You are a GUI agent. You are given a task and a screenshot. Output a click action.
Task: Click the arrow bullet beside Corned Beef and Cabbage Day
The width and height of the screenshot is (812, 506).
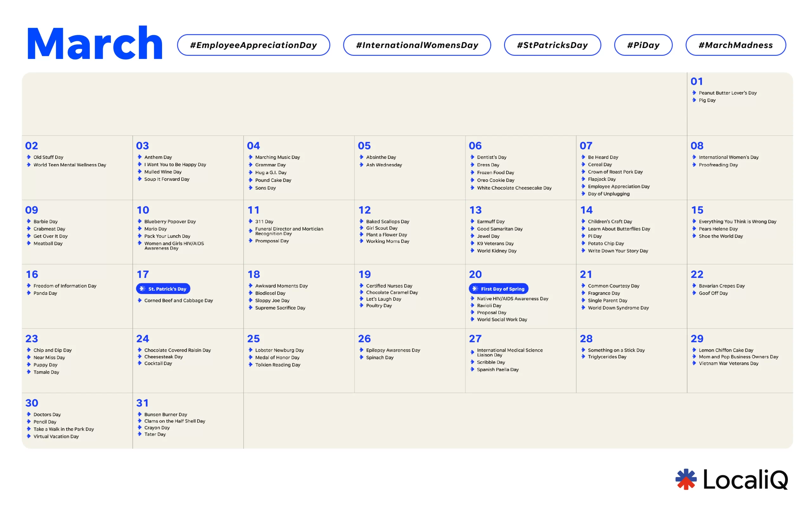pos(140,300)
